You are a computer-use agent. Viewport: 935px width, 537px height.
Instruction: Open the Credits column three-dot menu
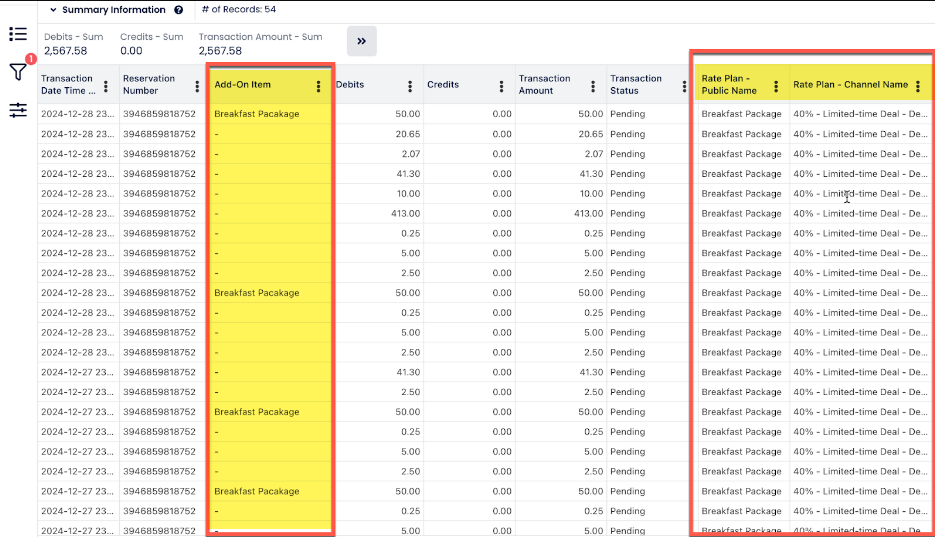pyautogui.click(x=502, y=86)
